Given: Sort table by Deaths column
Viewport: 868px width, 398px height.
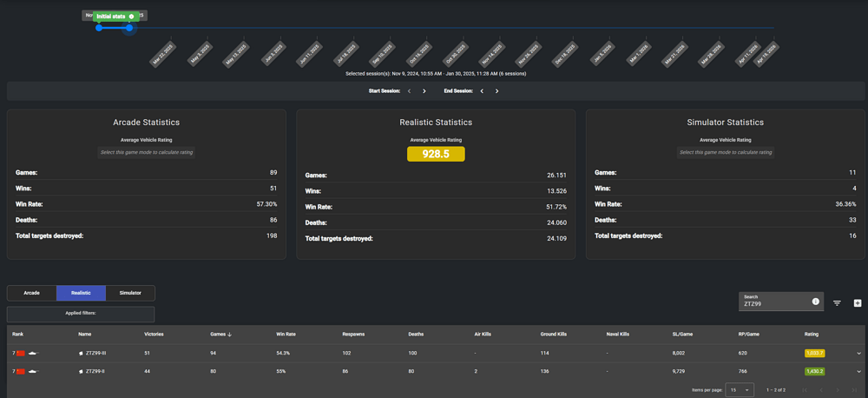Looking at the screenshot, I should pyautogui.click(x=416, y=335).
